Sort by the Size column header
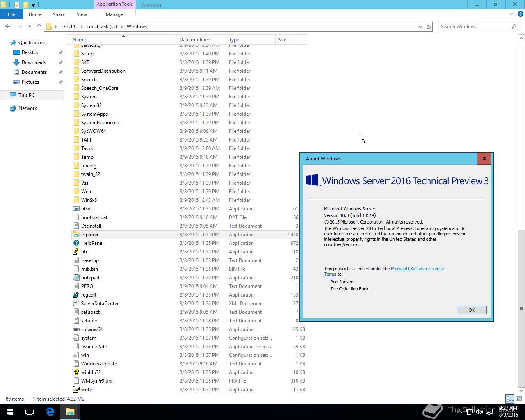This screenshot has height=420, width=525. (292, 40)
